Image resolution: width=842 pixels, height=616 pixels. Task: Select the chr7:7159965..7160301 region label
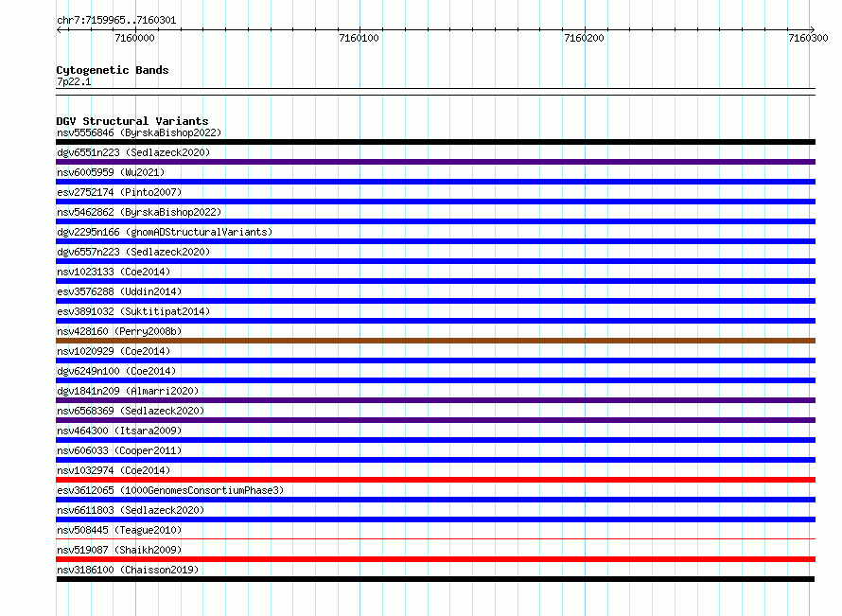coord(116,21)
